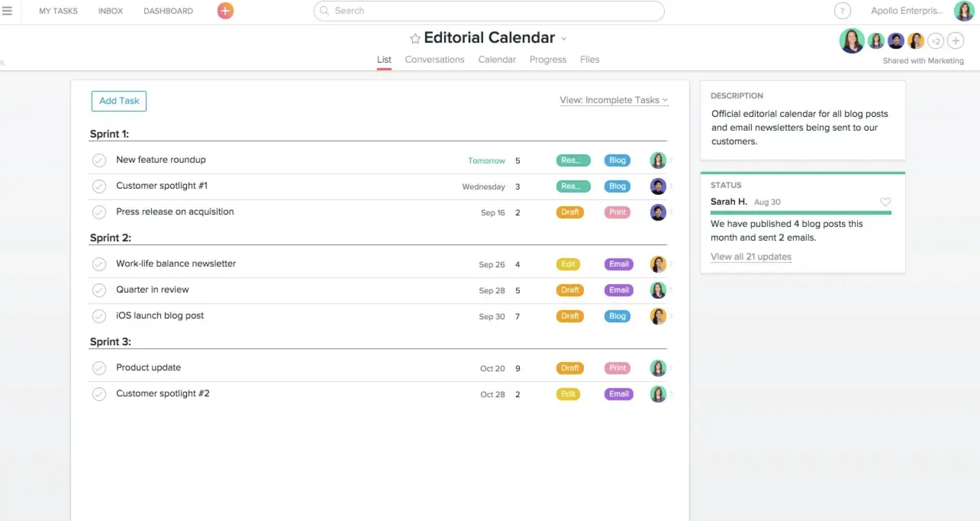Open 'View all 21 updates' link
980x521 pixels.
pos(751,257)
